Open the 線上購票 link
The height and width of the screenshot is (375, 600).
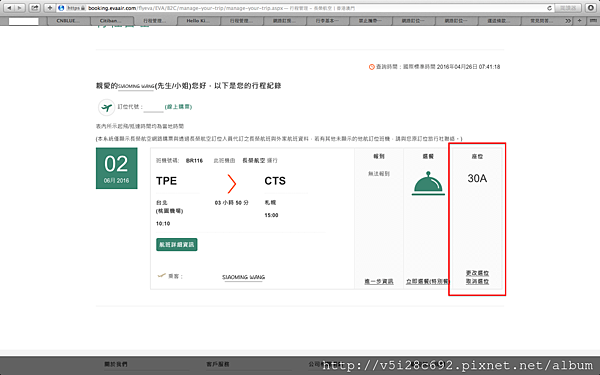click(178, 107)
